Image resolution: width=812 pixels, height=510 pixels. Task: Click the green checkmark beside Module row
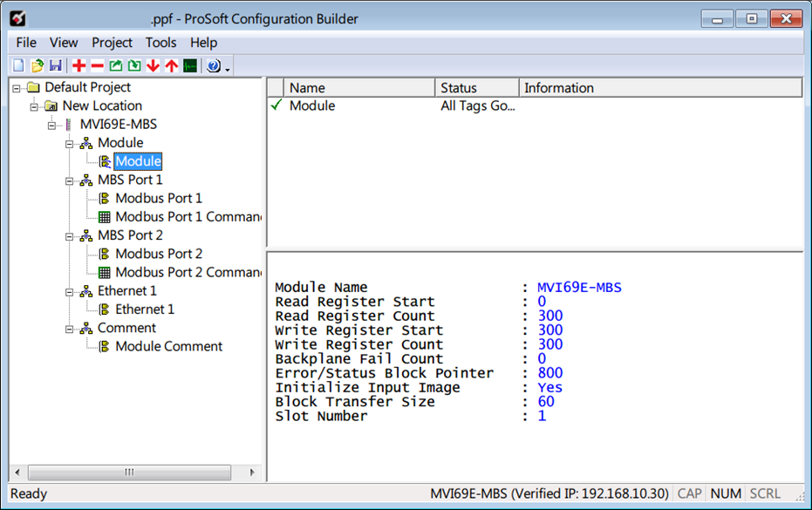(x=276, y=105)
